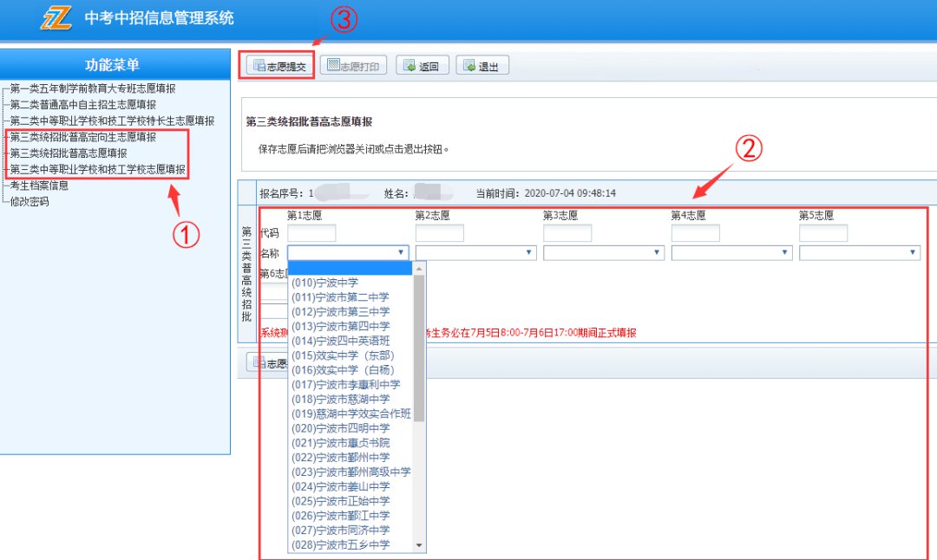Open 修改密码 in function menu
Viewport: 937px width, 560px height.
[x=29, y=201]
